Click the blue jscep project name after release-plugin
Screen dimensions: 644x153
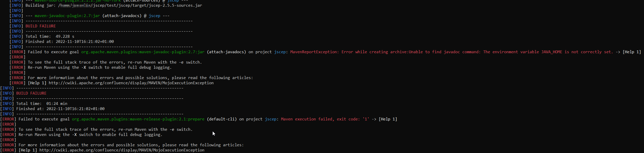tap(271, 119)
